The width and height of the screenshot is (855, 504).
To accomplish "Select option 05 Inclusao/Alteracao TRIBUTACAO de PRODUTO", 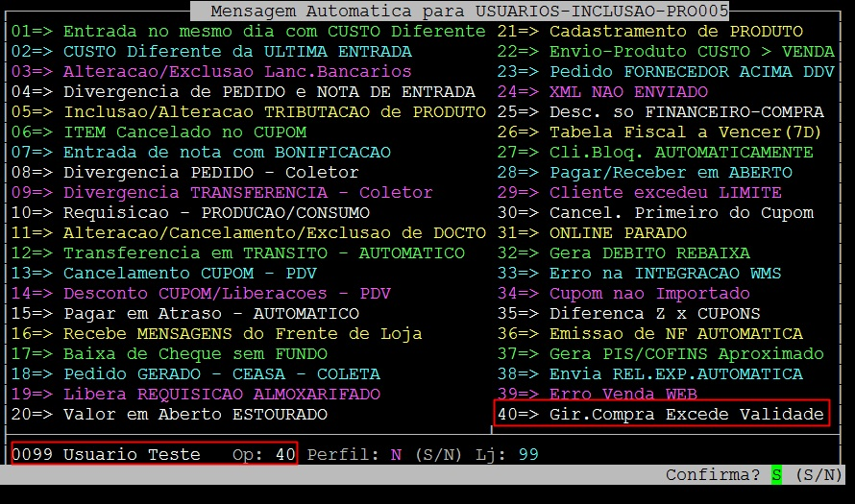I will [x=248, y=112].
